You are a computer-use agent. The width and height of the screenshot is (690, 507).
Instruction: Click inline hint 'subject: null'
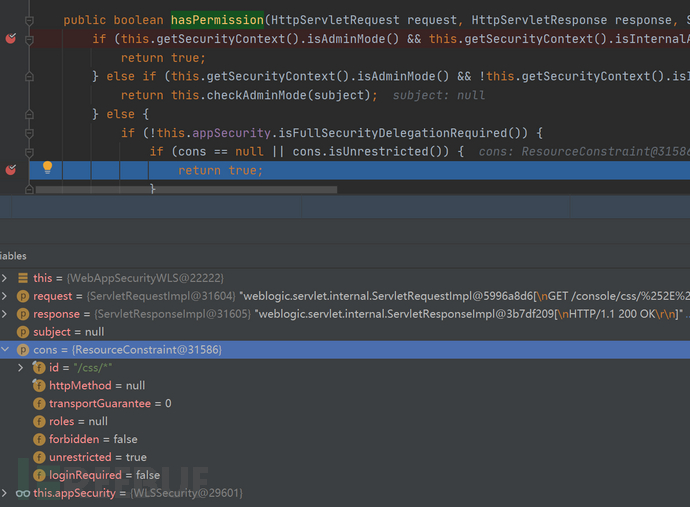point(439,95)
